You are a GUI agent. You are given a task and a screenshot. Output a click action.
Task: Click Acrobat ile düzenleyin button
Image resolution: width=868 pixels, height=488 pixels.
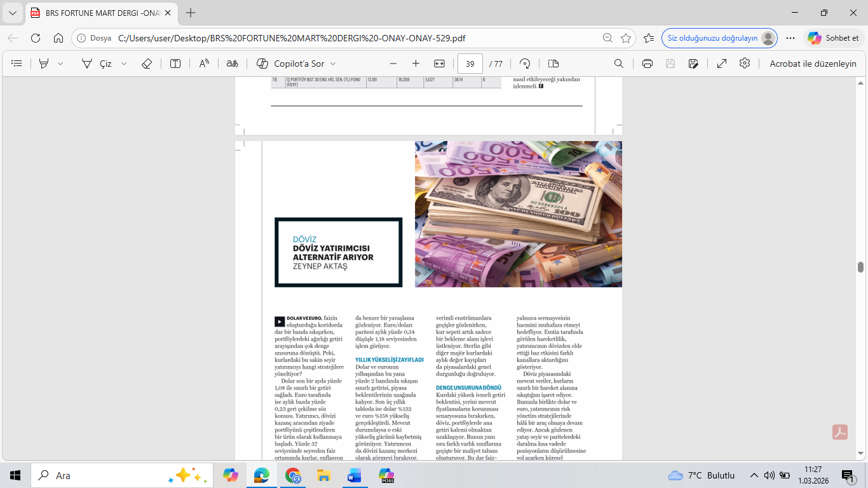click(813, 64)
